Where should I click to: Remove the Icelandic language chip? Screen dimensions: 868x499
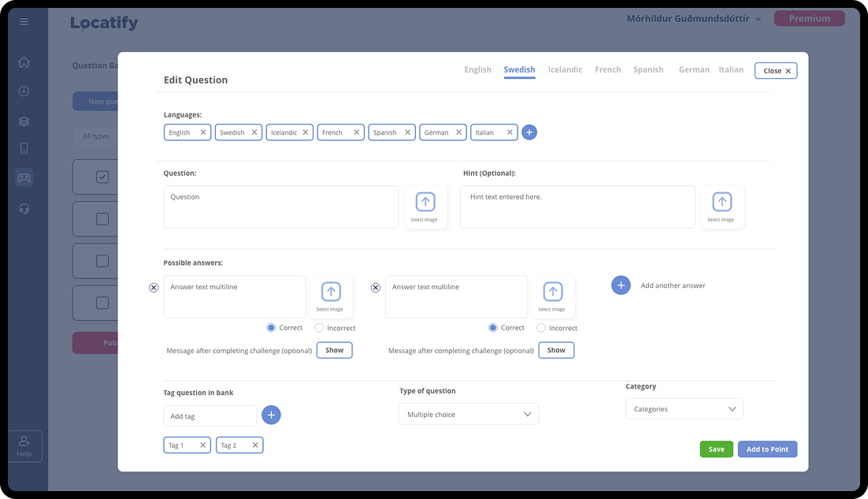point(306,132)
